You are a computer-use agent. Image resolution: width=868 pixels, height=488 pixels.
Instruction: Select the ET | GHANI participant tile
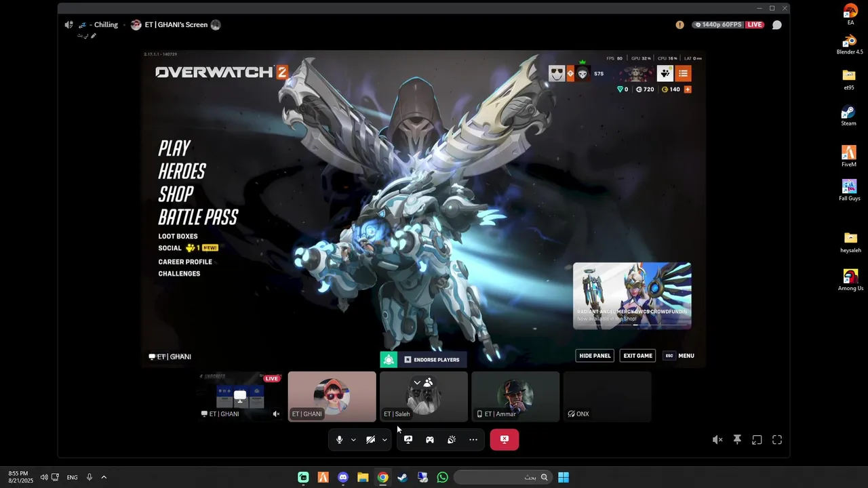tap(332, 396)
